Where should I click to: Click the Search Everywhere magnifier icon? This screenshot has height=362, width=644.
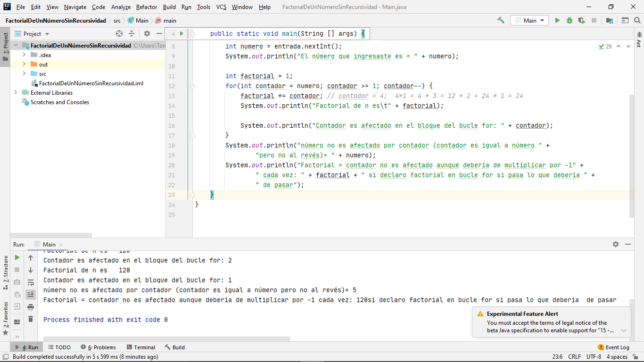(x=637, y=20)
